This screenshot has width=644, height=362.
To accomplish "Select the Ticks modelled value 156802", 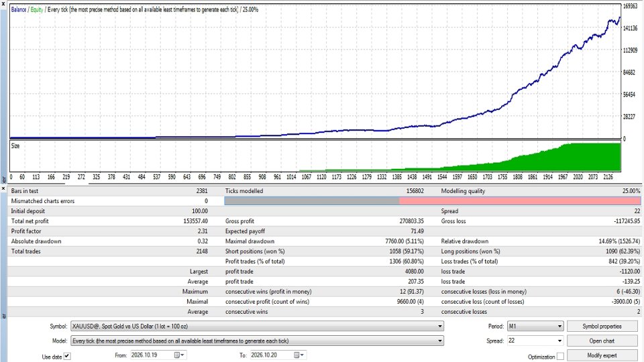I will 415,191.
